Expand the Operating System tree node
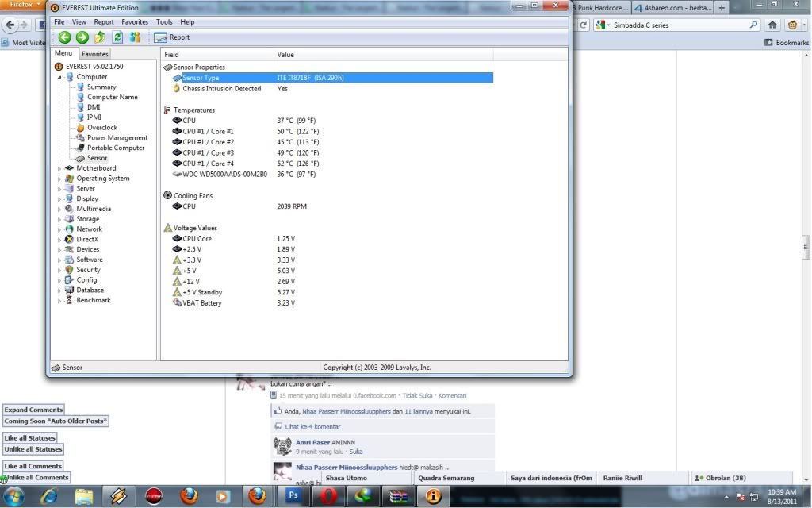Viewport: 812px width, 508px height. point(59,179)
